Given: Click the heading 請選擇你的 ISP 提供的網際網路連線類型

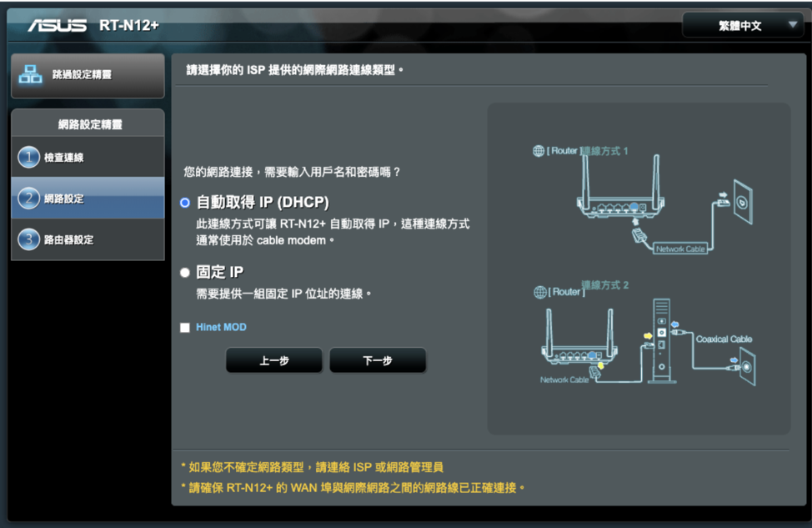Looking at the screenshot, I should pyautogui.click(x=294, y=70).
